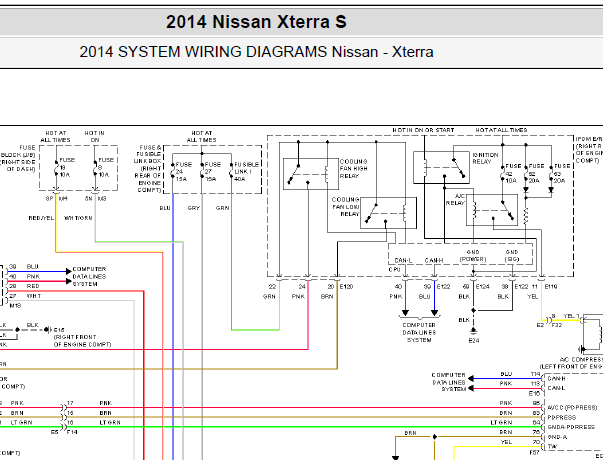Click the "GND (POWER)" label
Viewport: 603px width, 460px height.
click(x=473, y=256)
